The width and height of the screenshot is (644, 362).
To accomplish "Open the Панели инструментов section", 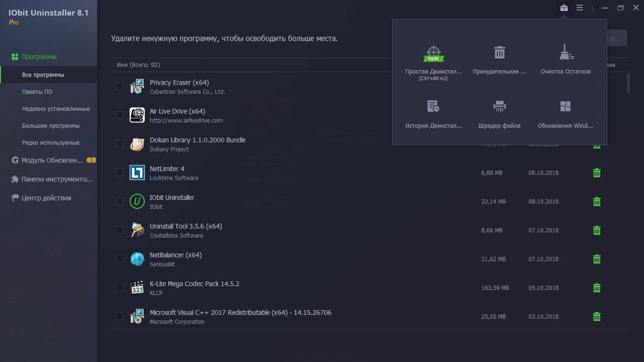I will 49,179.
